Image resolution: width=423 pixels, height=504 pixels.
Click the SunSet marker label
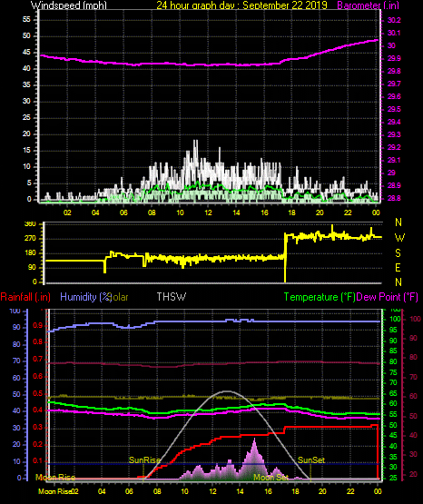[311, 460]
